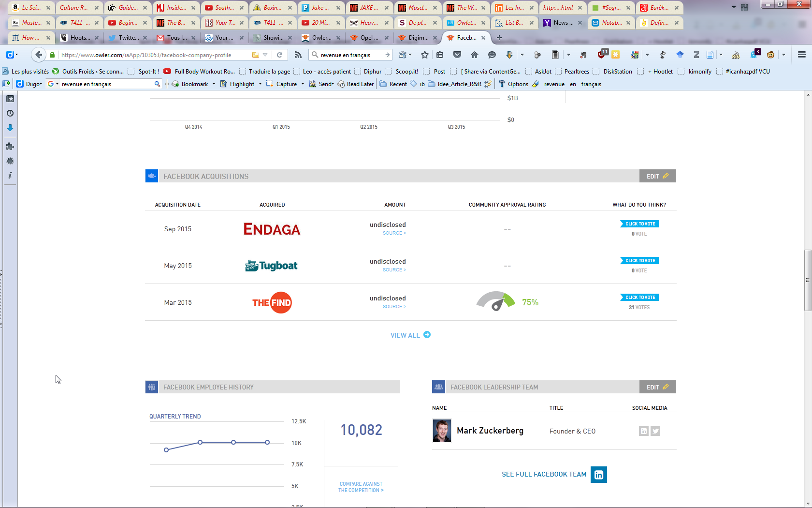812x508 pixels.
Task: Click the Read Later Diigo button
Action: [x=356, y=84]
